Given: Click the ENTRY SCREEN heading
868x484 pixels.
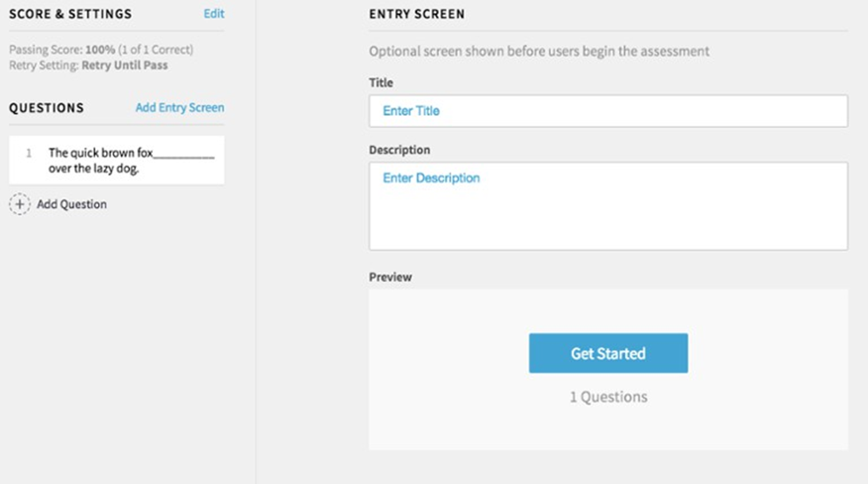Looking at the screenshot, I should pos(416,14).
